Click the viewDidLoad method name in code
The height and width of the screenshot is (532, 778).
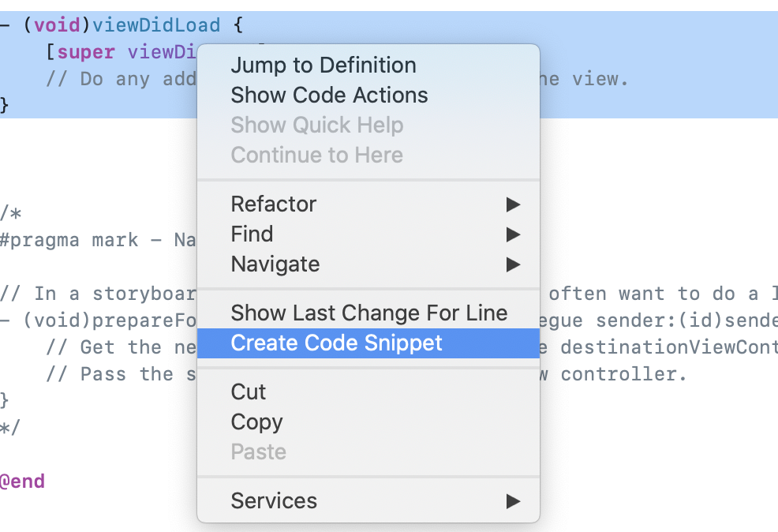click(156, 24)
